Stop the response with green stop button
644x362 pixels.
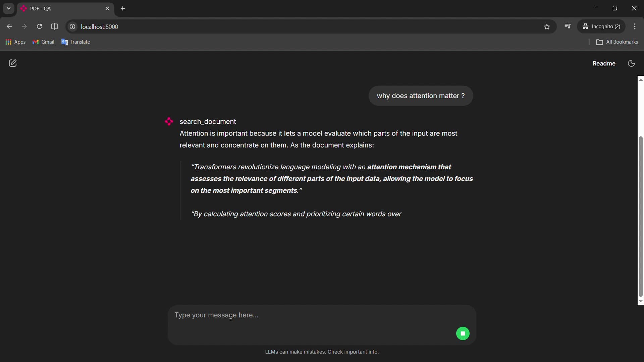(463, 334)
